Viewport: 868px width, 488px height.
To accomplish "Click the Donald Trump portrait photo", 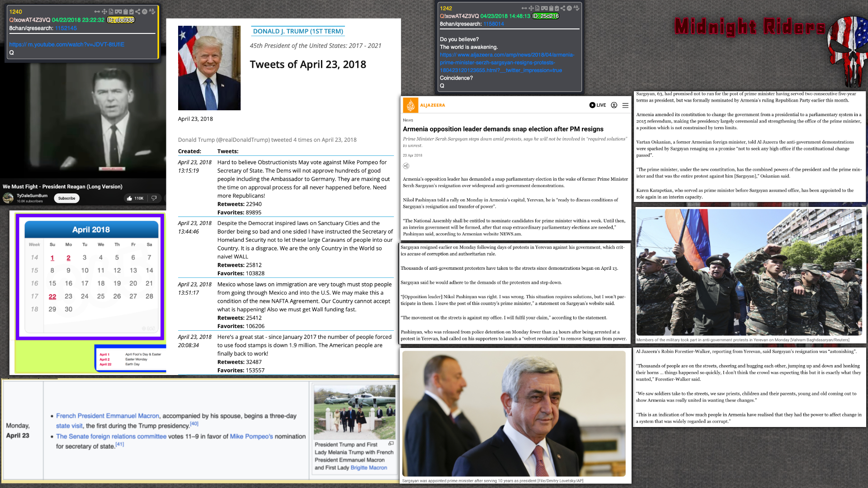I will click(209, 68).
